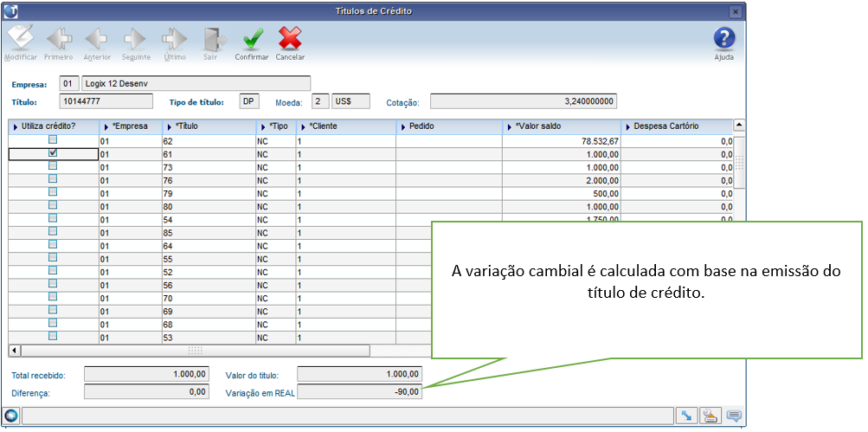The image size is (868, 432).
Task: Open the chat bubble icon in status bar
Action: [x=734, y=416]
